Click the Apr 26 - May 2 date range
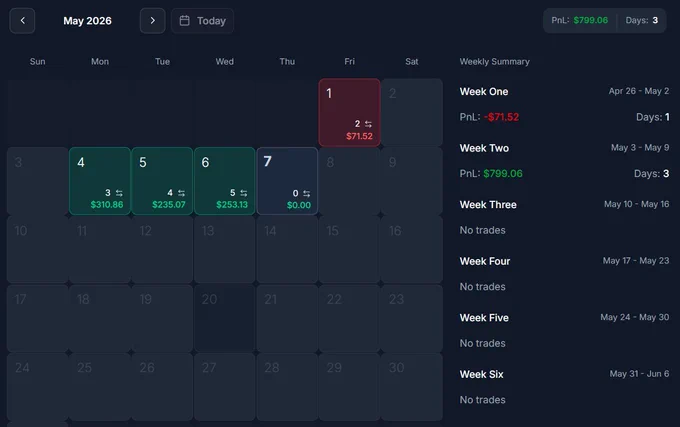This screenshot has height=427, width=680. (639, 91)
